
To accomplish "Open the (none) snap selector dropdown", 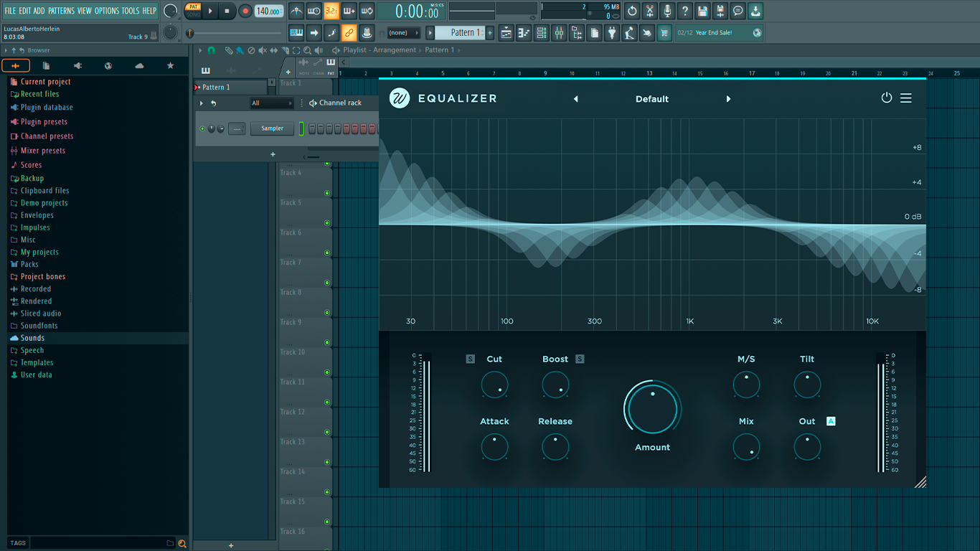I will pyautogui.click(x=404, y=32).
